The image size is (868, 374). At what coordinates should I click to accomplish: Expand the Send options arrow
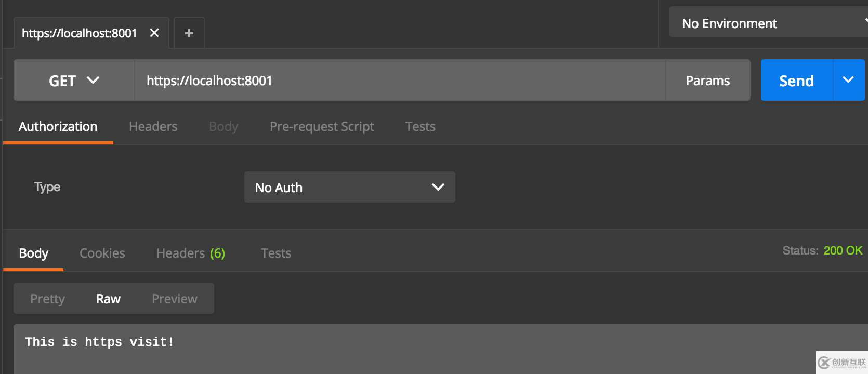click(x=848, y=80)
